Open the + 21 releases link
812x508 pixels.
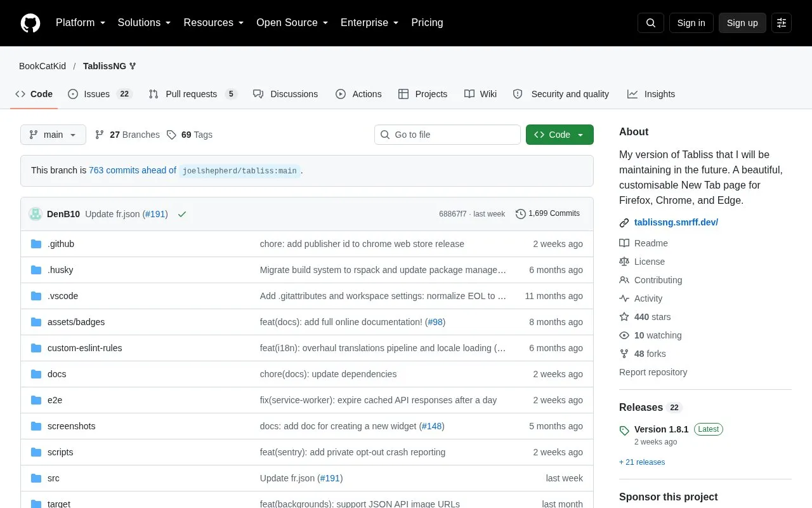point(642,462)
